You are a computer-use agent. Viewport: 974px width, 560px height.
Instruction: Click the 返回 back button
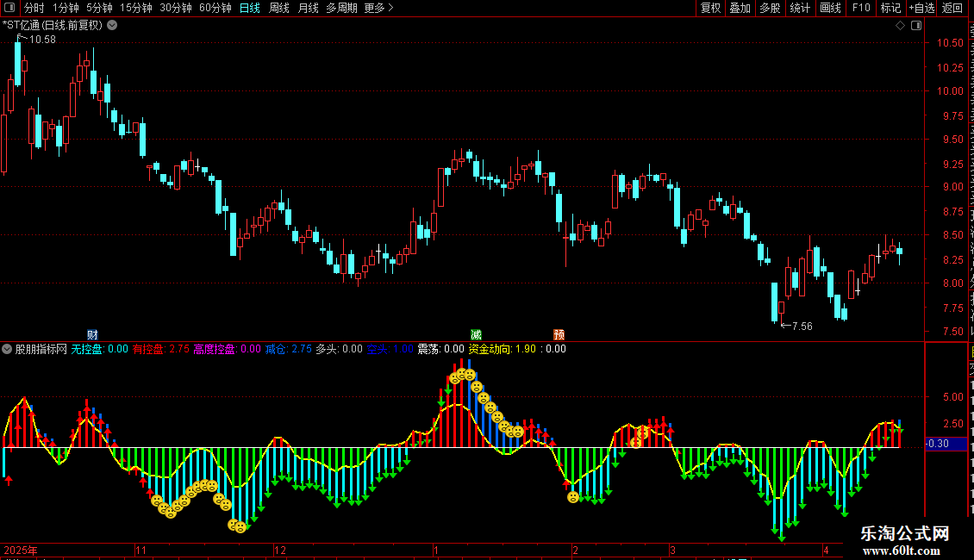952,8
